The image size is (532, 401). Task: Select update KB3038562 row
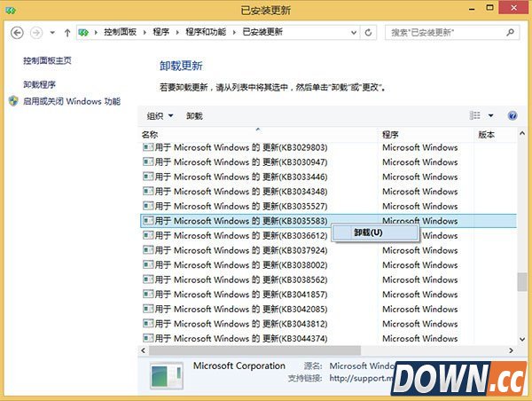[x=328, y=279]
